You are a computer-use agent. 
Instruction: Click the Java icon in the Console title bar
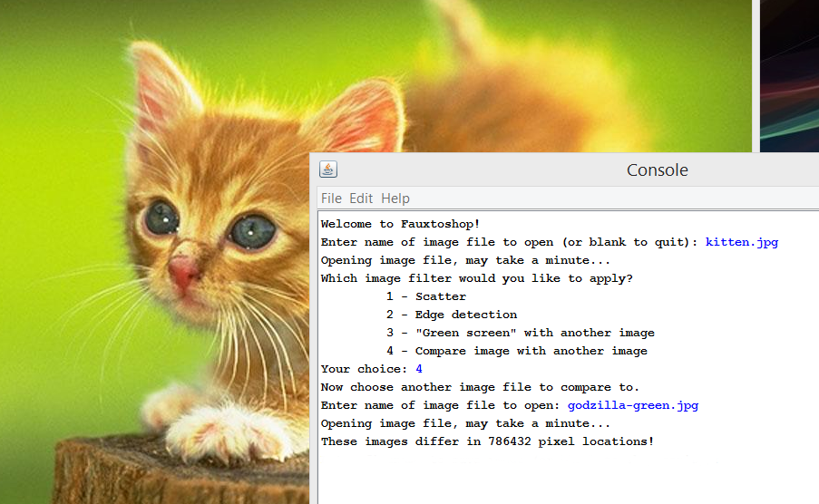pyautogui.click(x=328, y=170)
